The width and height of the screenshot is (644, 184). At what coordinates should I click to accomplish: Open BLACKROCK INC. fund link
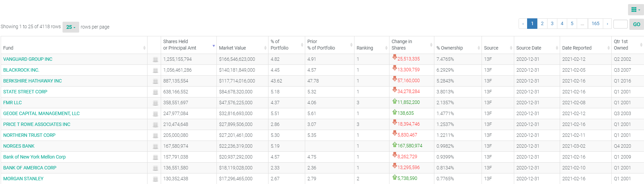click(21, 70)
